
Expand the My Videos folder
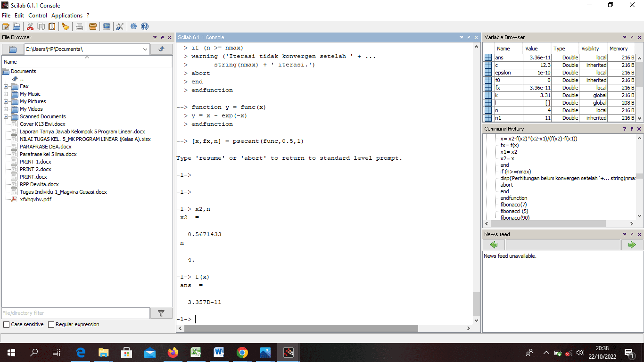[6, 109]
